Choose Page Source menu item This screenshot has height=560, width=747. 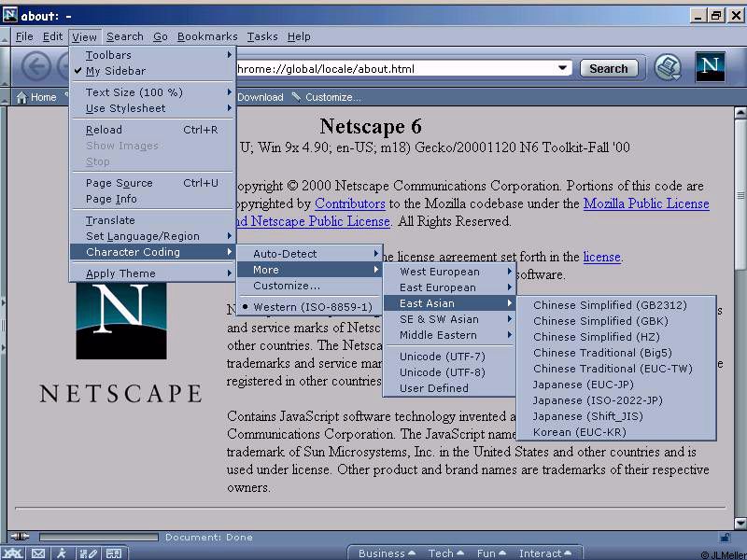[152, 183]
